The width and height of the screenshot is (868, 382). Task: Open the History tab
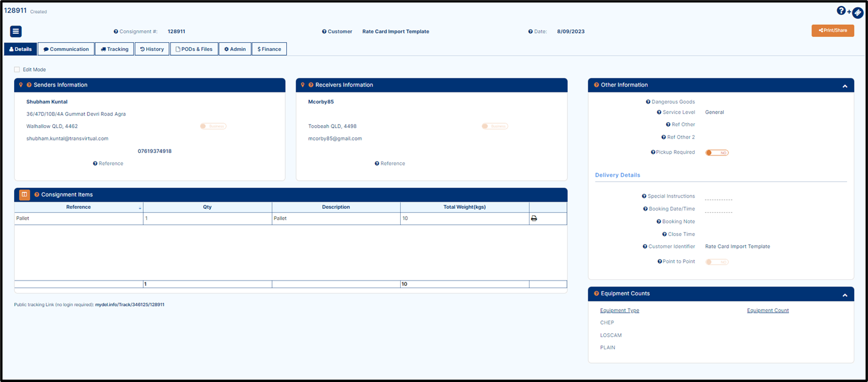pos(152,49)
